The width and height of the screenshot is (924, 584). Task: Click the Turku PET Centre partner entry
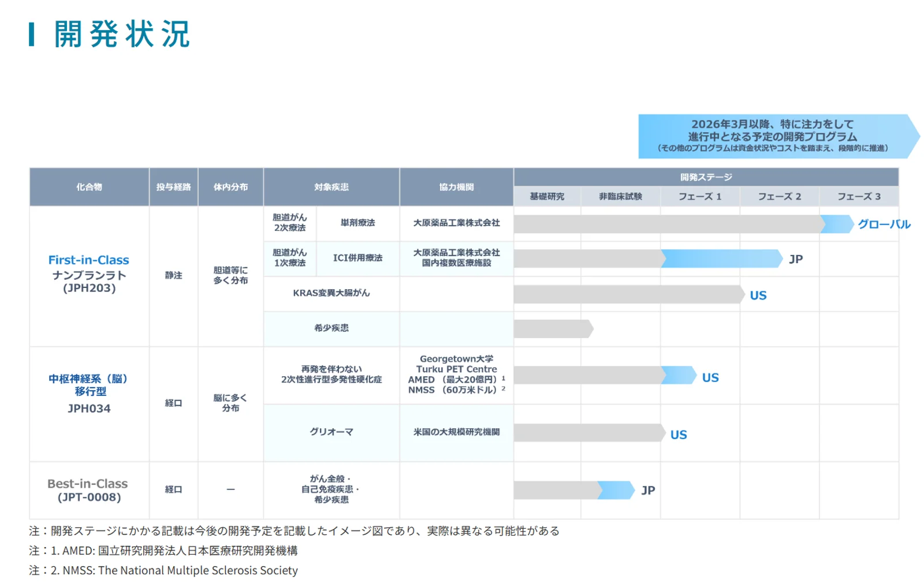pyautogui.click(x=456, y=369)
